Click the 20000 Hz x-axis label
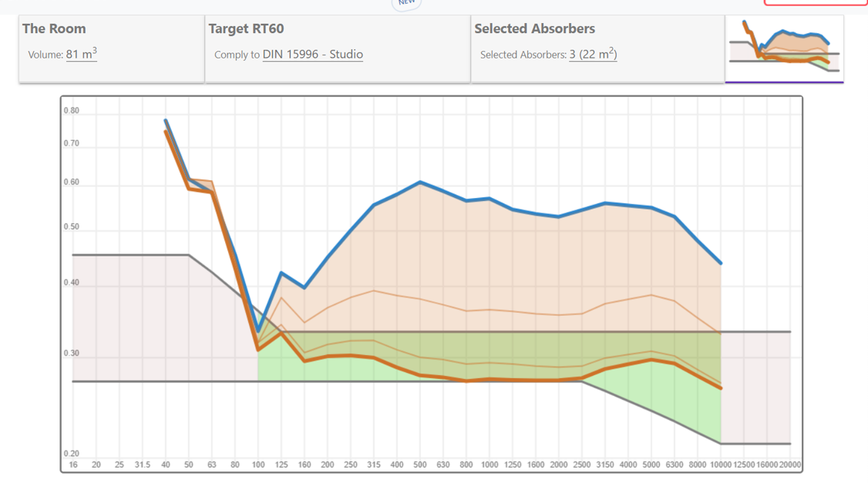 tap(790, 465)
